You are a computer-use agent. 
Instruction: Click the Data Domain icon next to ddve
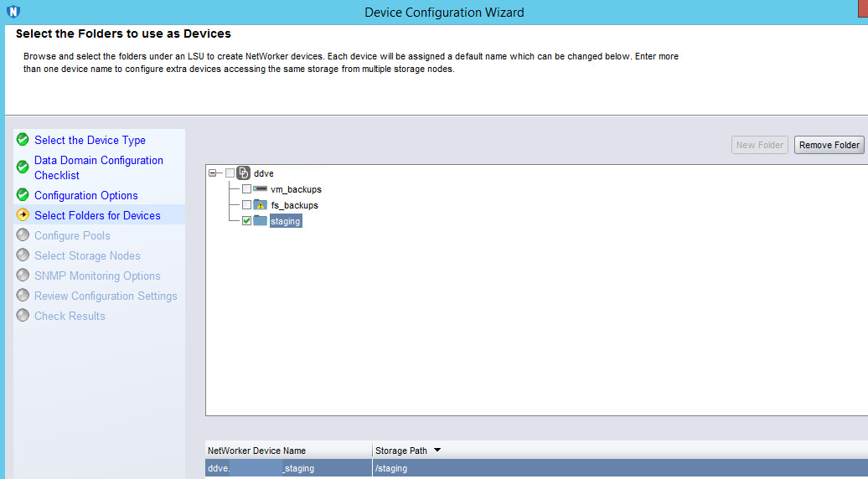pos(244,173)
